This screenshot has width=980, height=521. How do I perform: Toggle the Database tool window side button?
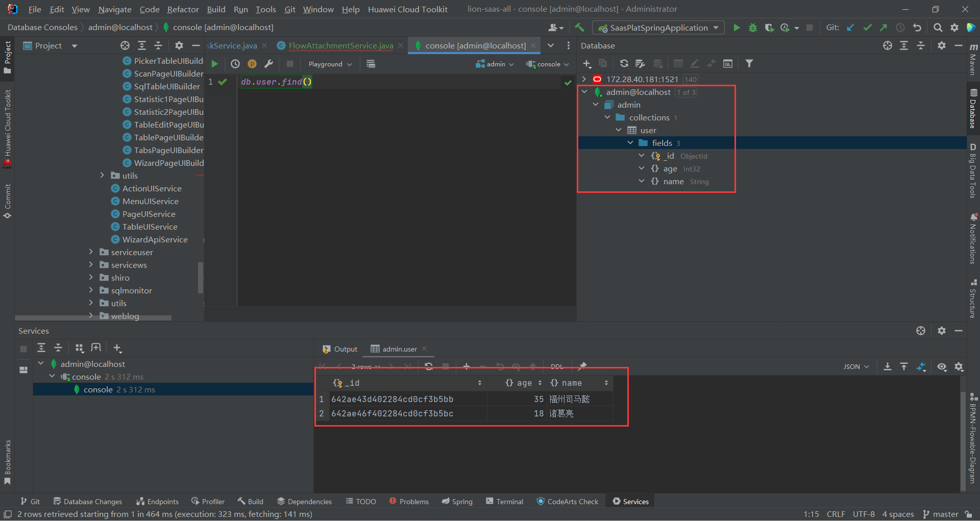[x=973, y=108]
